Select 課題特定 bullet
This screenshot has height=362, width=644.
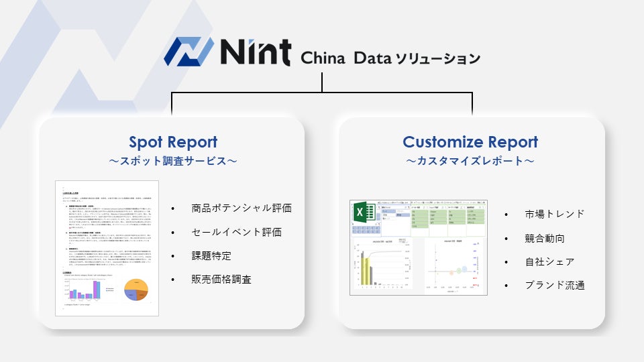(x=211, y=255)
